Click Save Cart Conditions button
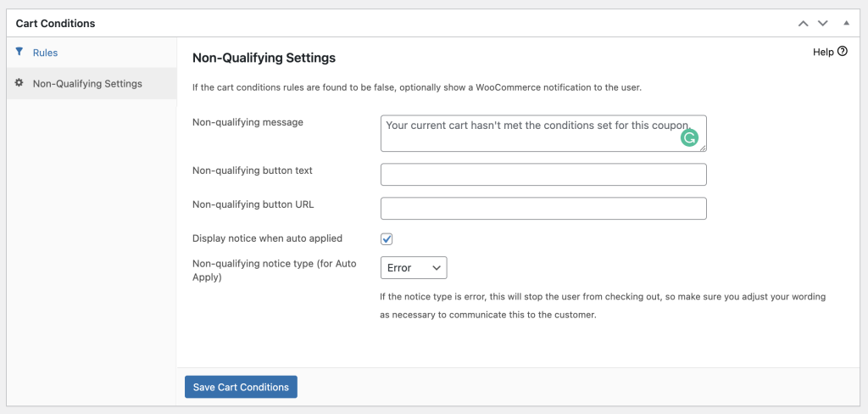This screenshot has width=868, height=414. click(x=241, y=387)
